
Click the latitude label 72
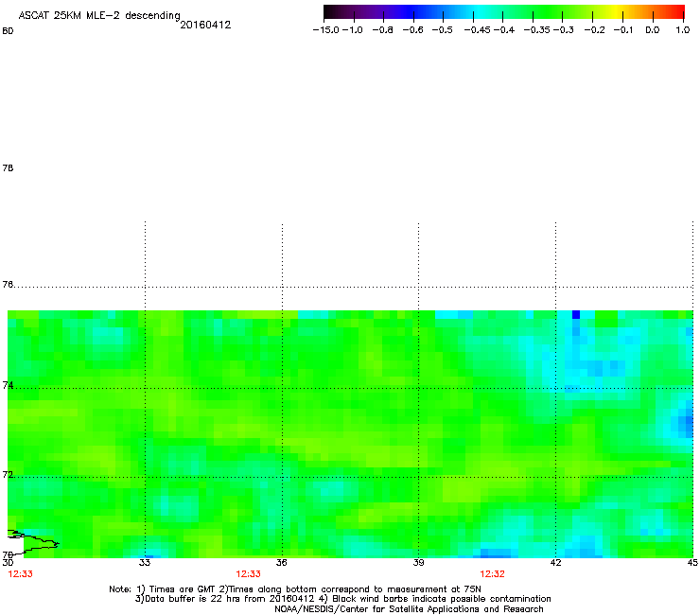8,474
